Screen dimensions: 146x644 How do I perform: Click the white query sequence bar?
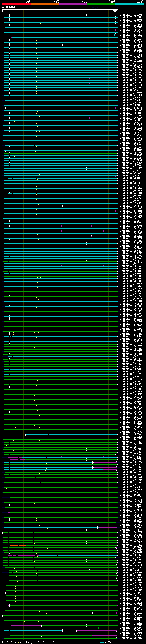60,10
